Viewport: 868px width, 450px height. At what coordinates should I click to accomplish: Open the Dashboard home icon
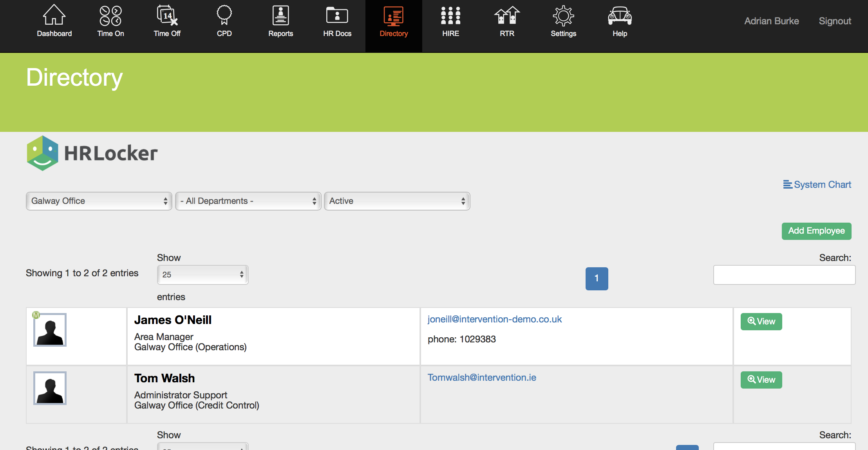54,16
